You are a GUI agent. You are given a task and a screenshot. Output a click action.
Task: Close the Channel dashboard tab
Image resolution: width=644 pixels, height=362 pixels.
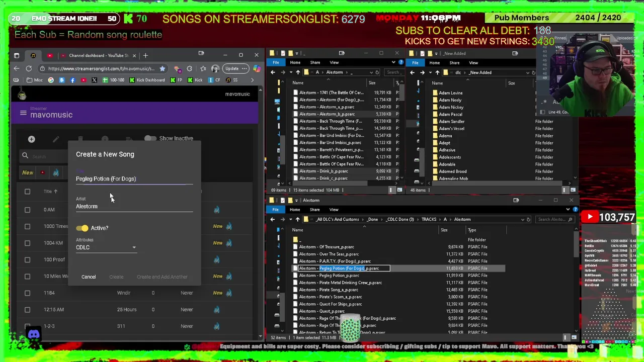pos(135,55)
